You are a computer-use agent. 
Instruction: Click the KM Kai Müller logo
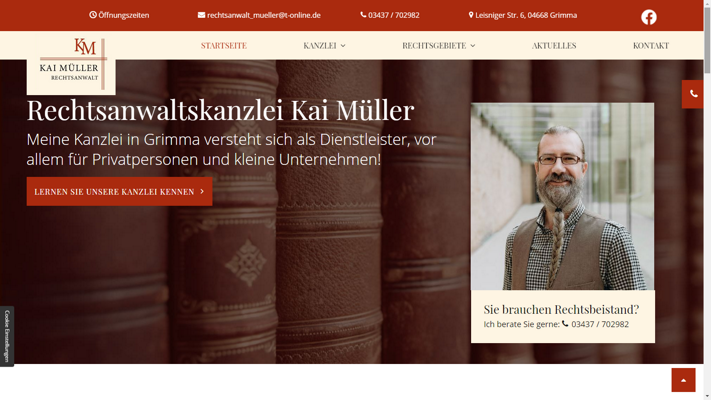pos(71,64)
